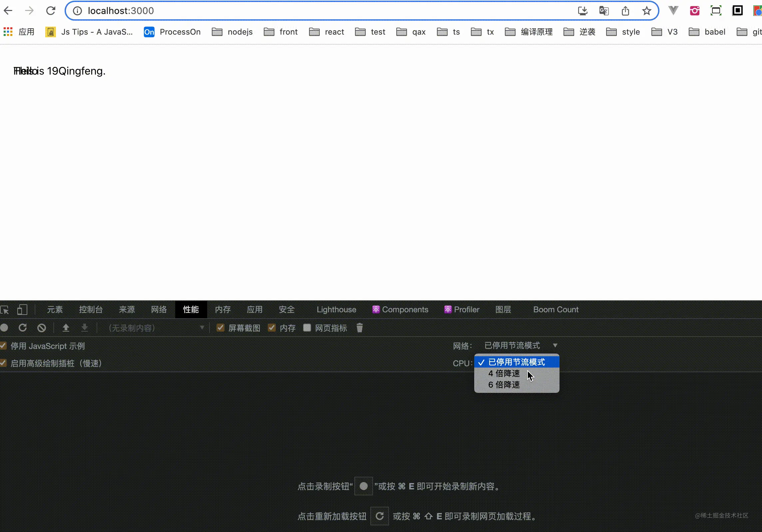Screen dimensions: 762x532
Task: Click the screen capture extension icon
Action: tap(716, 11)
